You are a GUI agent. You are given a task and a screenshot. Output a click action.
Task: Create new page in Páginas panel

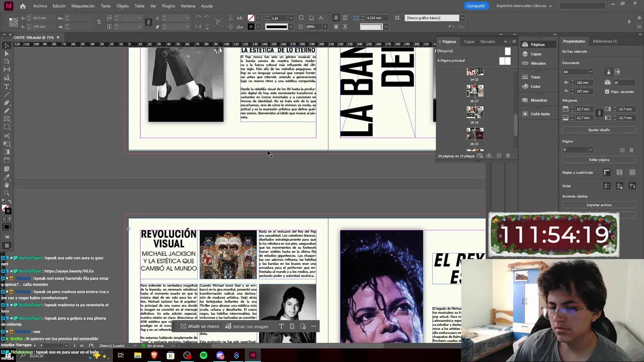pyautogui.click(x=499, y=156)
